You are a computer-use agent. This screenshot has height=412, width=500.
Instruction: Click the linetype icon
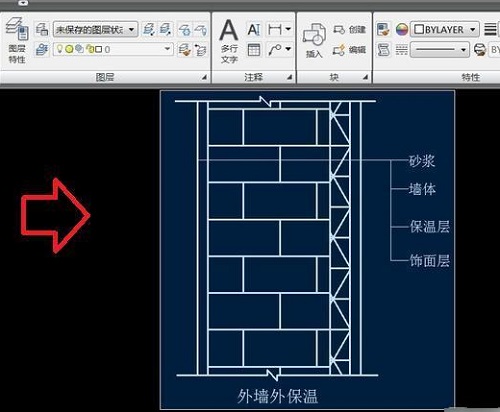coord(402,50)
